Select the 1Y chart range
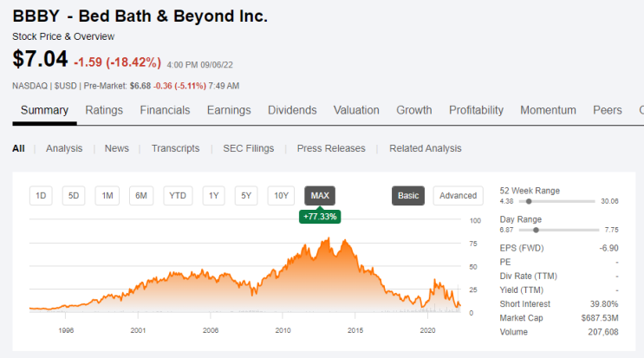This screenshot has height=358, width=644. click(213, 196)
